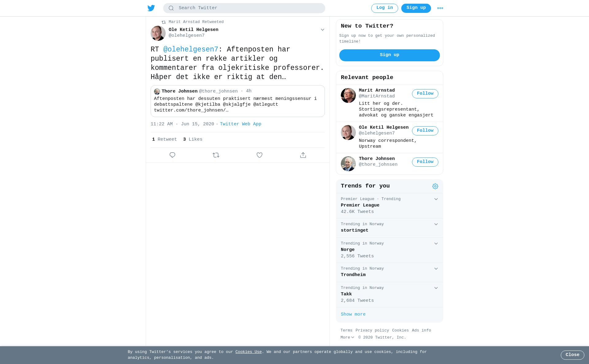Follow Thore Johnsen
This screenshot has height=364, width=589.
pos(425,162)
